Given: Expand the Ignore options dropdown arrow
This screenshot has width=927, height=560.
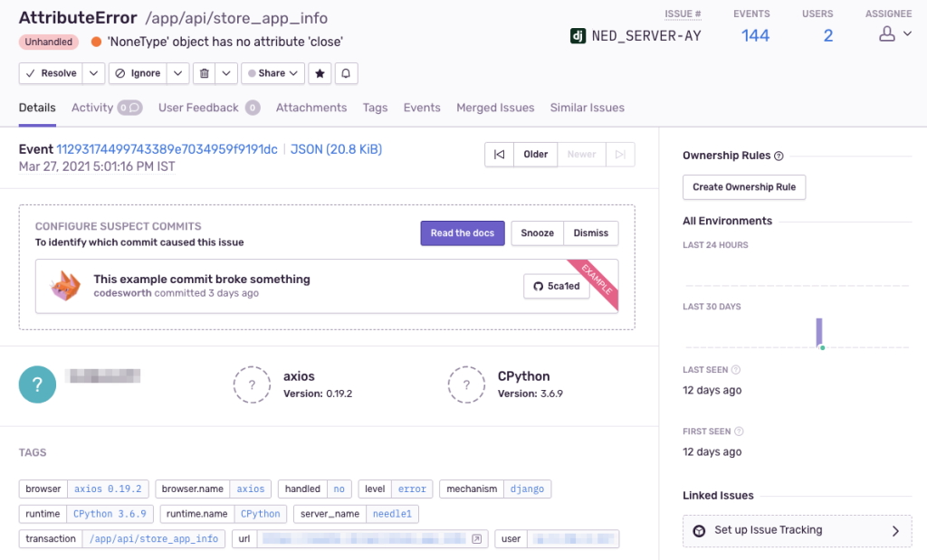Looking at the screenshot, I should tap(178, 73).
